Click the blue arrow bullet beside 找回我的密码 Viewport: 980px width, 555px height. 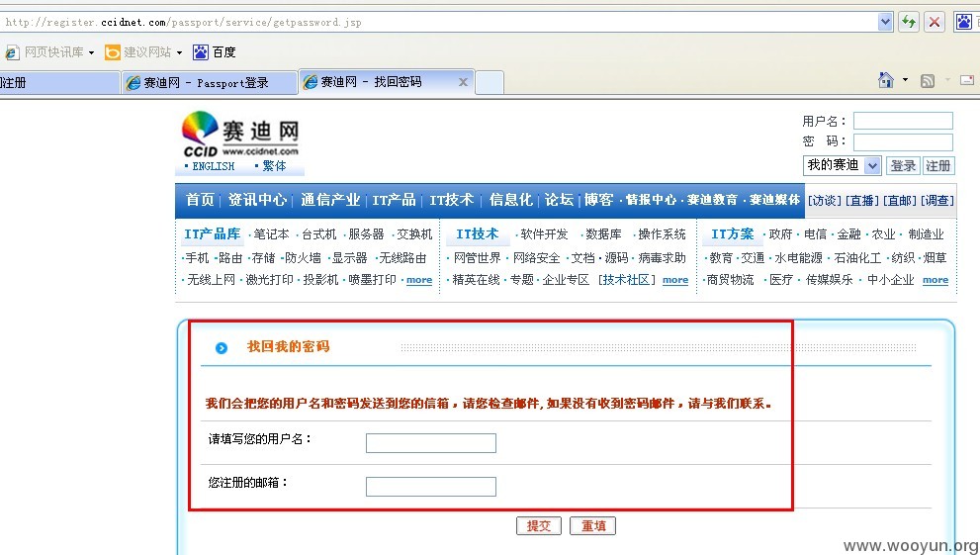point(222,348)
